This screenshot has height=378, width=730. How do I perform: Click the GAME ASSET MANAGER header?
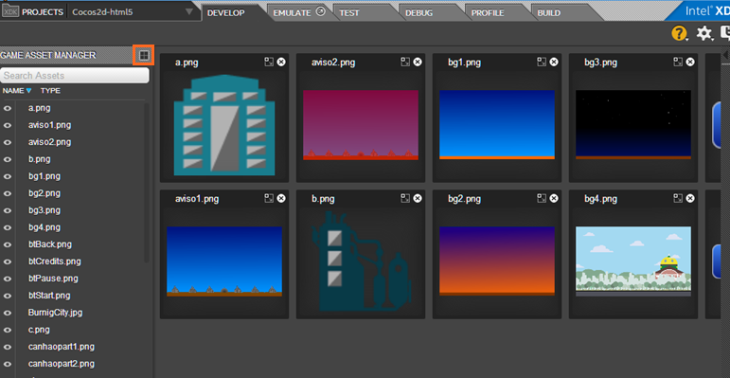pyautogui.click(x=48, y=55)
